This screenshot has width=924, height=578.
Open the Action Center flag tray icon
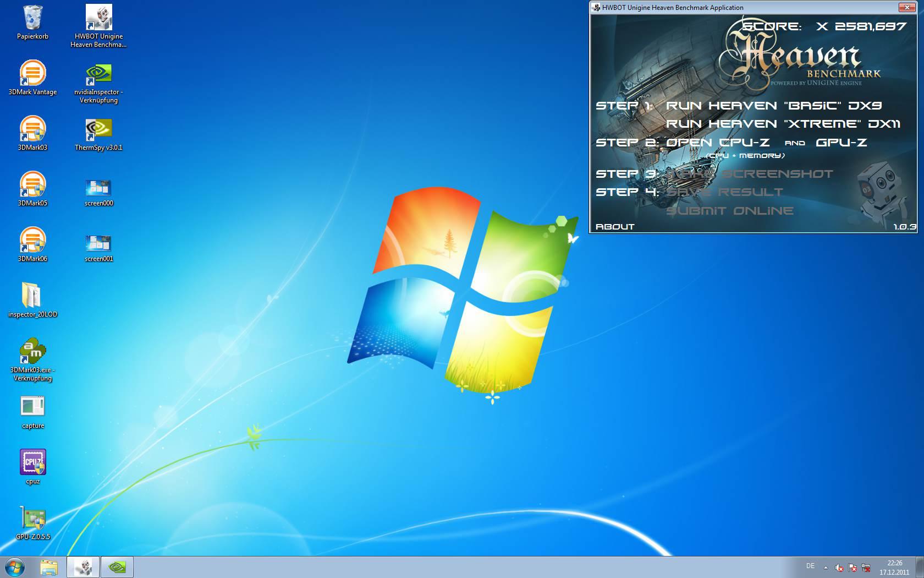[852, 568]
